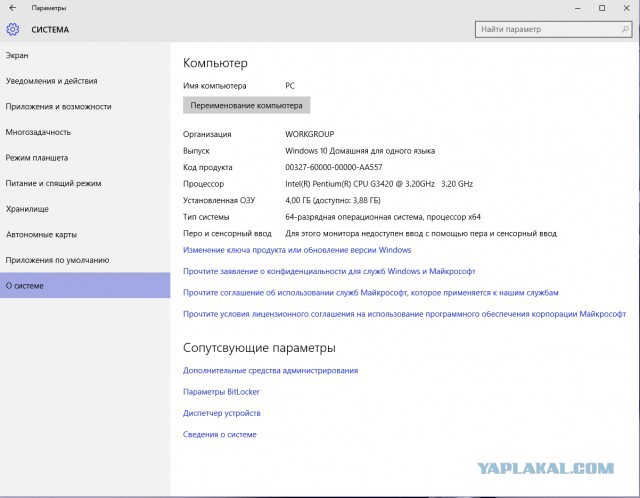Click 64-разрядная операционная система text
Viewport: 640px width, 498px height.
click(x=383, y=217)
